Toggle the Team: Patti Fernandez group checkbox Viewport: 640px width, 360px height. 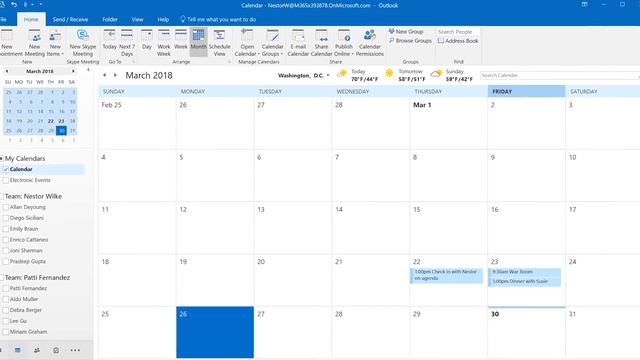pyautogui.click(x=2, y=278)
